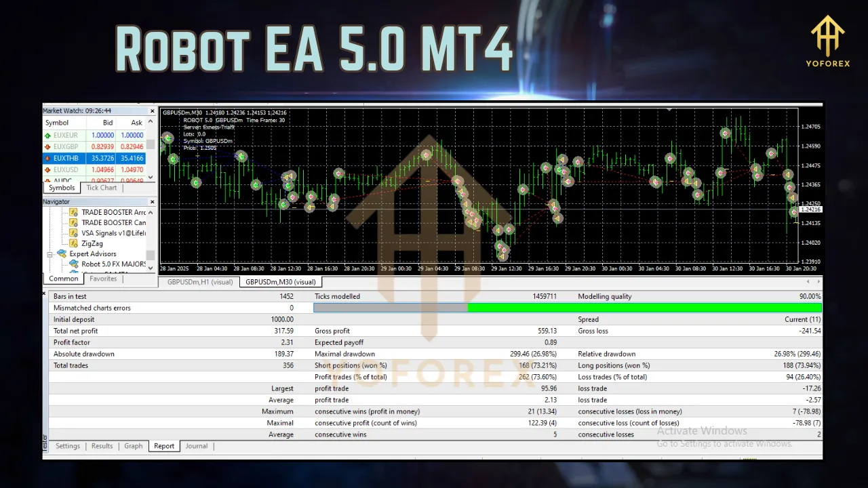Viewport: 868px width, 488px height.
Task: Click the TRADE BOOSTER Arrc indicator icon
Action: [74, 212]
